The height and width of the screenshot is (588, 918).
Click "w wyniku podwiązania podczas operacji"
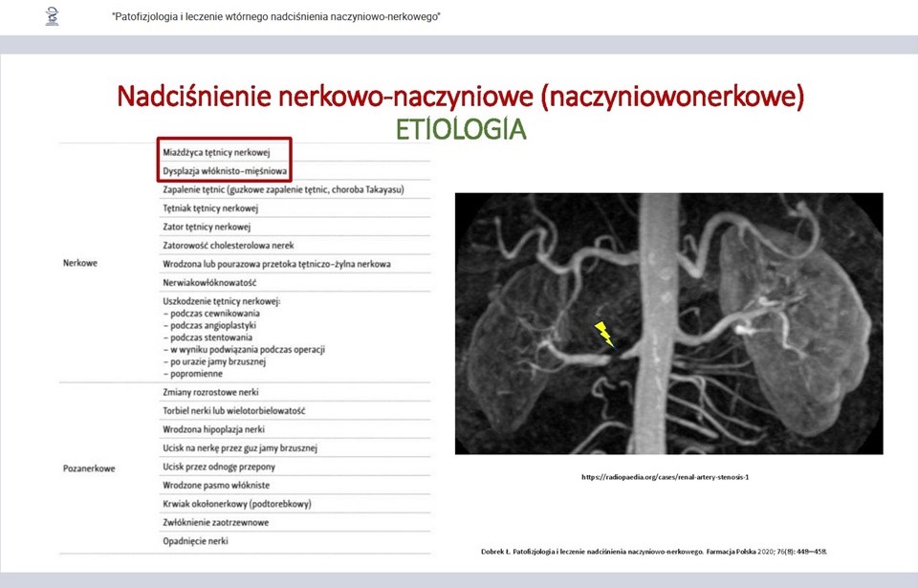click(244, 350)
